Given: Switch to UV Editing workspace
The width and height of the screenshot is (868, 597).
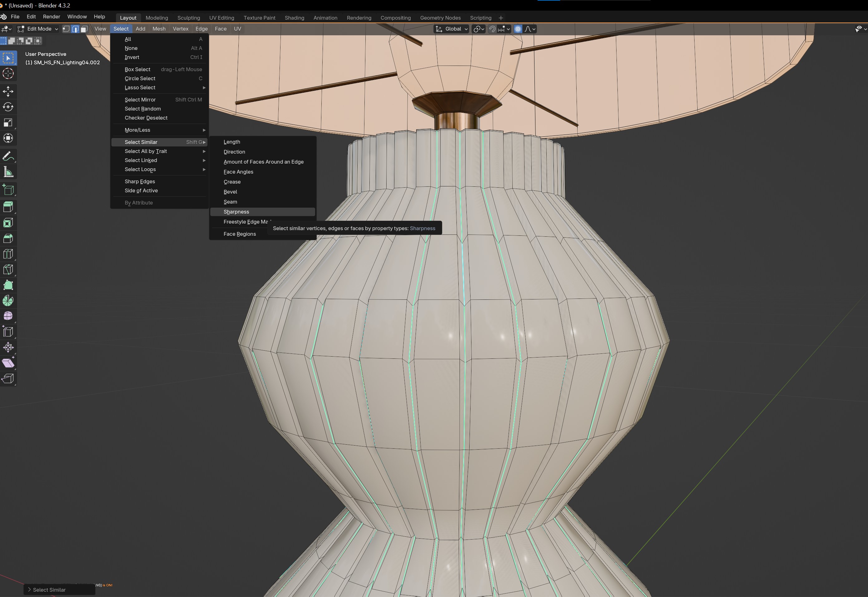Looking at the screenshot, I should [222, 17].
